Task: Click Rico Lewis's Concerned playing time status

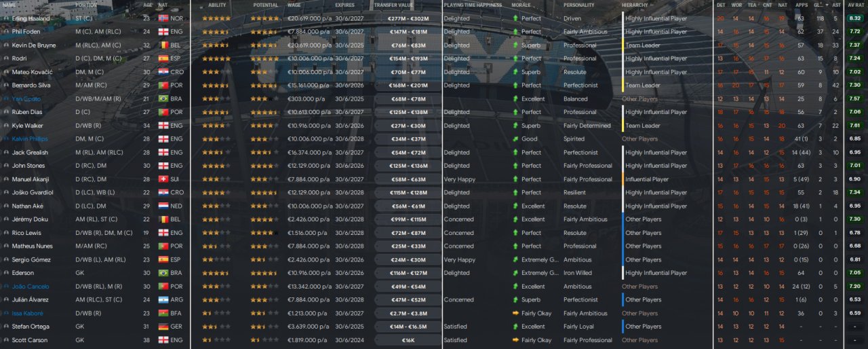Action: [x=459, y=233]
